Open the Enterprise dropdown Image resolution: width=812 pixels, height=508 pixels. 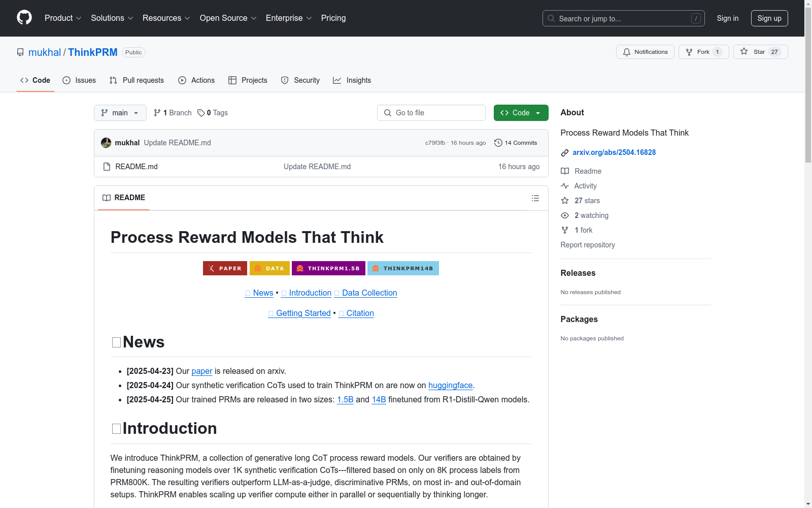[x=289, y=18]
